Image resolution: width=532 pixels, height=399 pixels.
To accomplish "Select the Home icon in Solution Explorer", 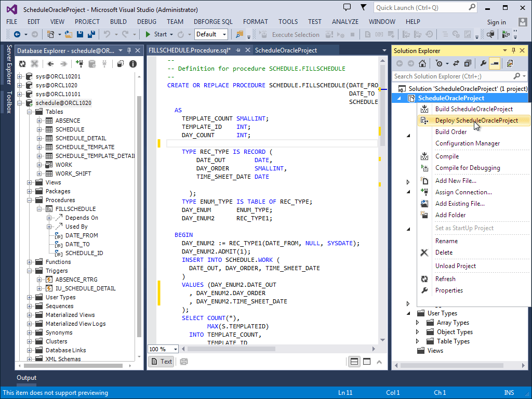I will tap(422, 63).
